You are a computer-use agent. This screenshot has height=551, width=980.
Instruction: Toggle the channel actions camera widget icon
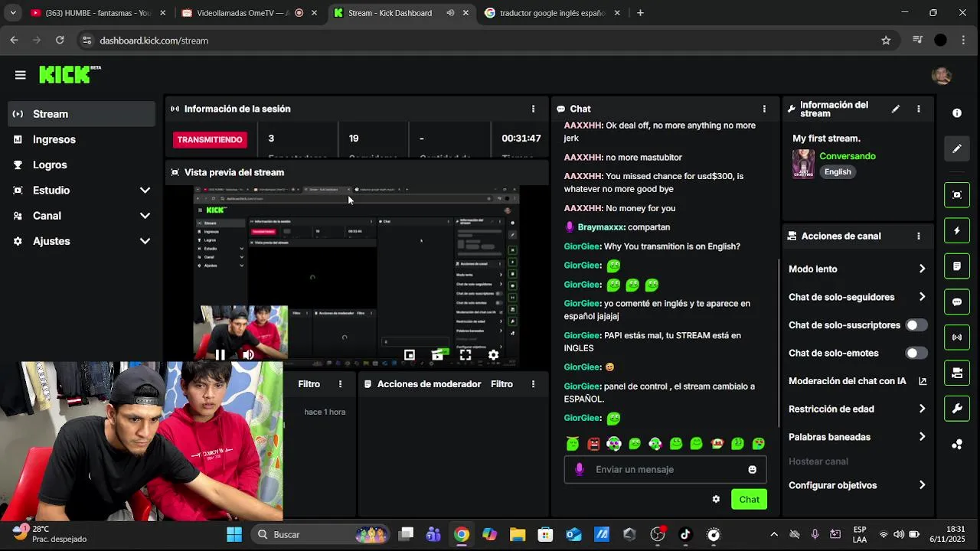point(957,373)
